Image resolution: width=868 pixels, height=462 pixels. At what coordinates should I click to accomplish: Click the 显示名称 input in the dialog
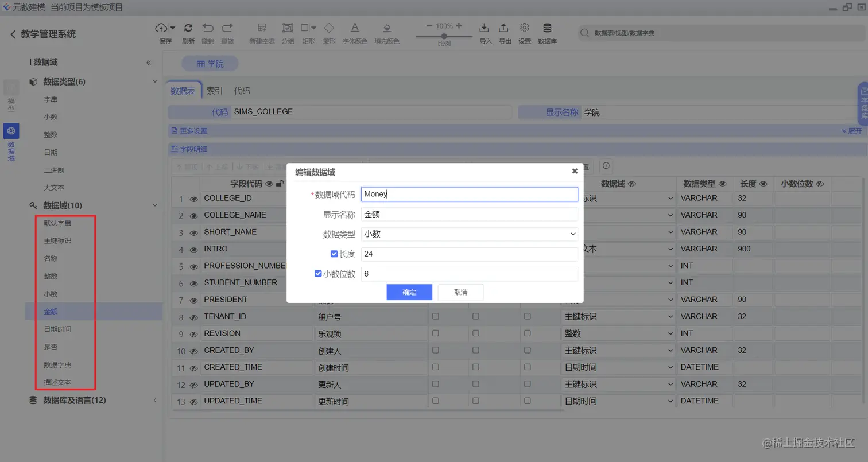pyautogui.click(x=469, y=214)
